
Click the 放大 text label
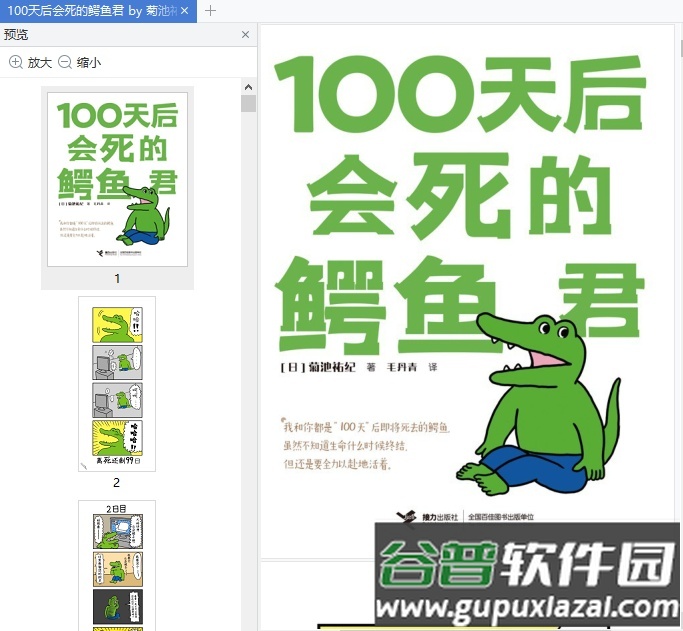40,63
